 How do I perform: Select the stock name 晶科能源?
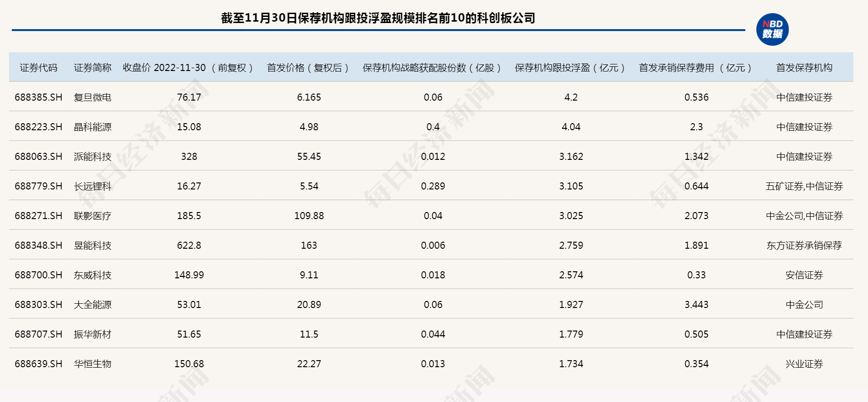tap(93, 127)
